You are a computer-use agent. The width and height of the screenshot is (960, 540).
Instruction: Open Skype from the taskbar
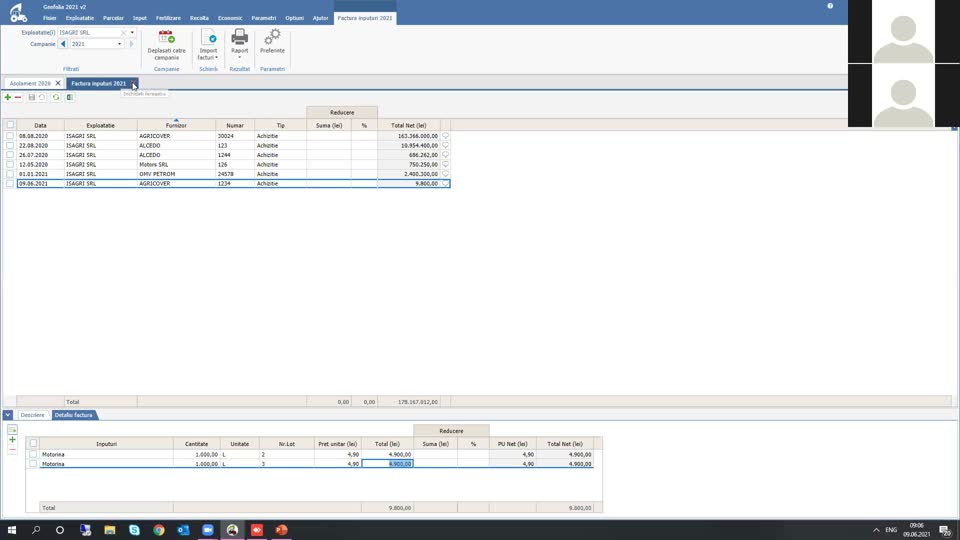(134, 530)
